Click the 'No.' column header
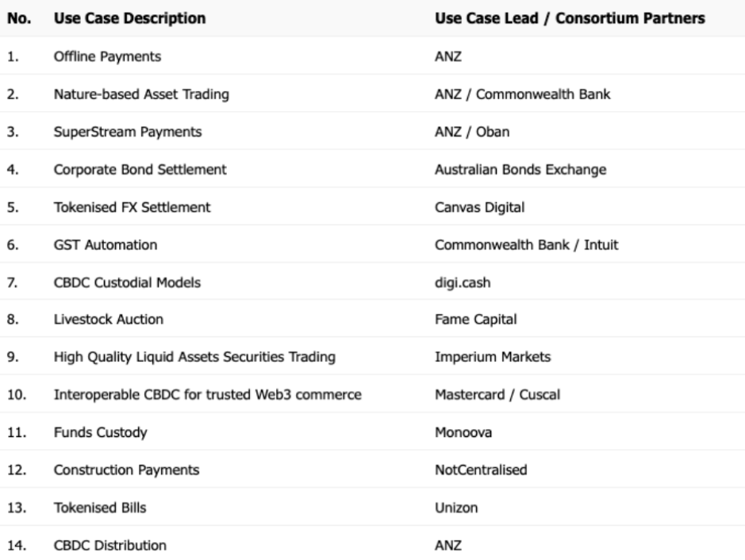This screenshot has width=745, height=560. coord(19,18)
